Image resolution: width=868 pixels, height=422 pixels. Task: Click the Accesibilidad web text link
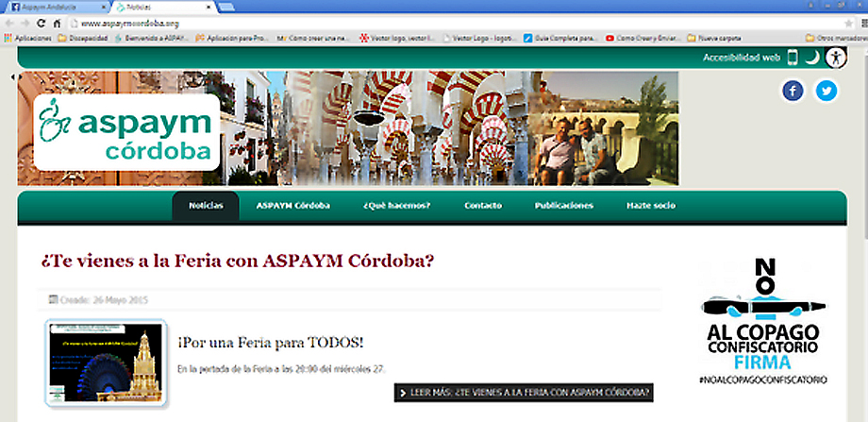742,58
